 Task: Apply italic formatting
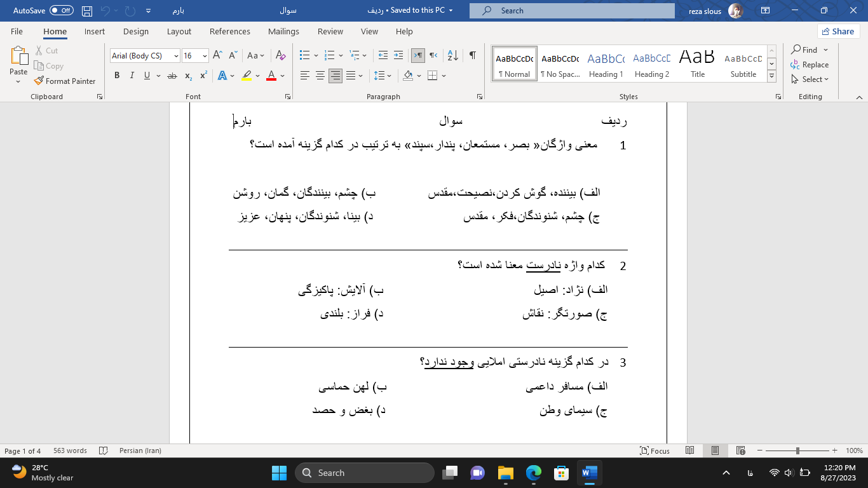(132, 75)
